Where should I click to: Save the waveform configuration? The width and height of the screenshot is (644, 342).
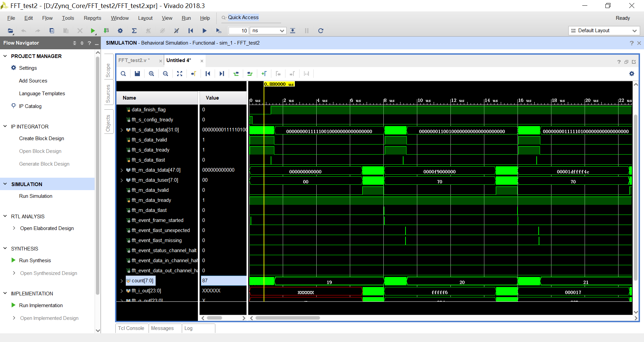pos(137,74)
